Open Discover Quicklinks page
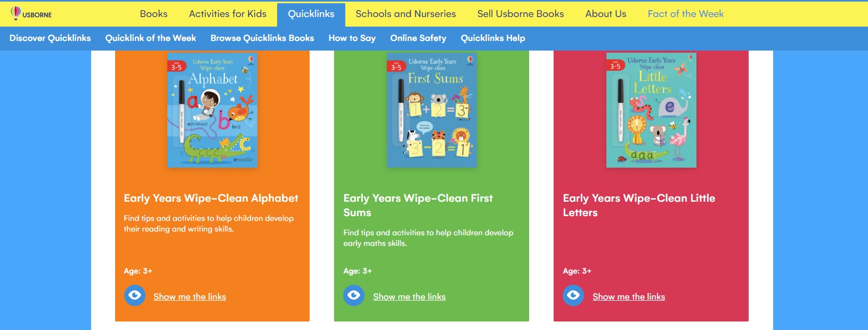The image size is (868, 330). click(x=50, y=38)
